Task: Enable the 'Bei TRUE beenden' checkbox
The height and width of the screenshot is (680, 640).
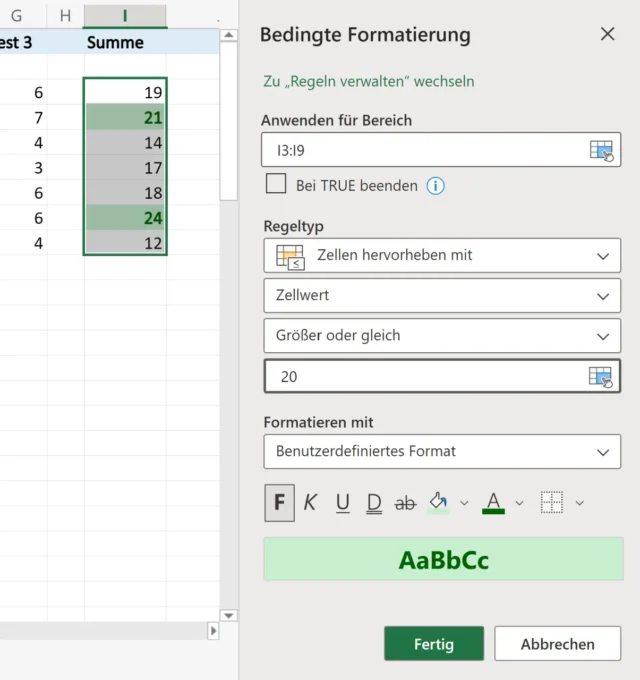Action: tap(276, 184)
